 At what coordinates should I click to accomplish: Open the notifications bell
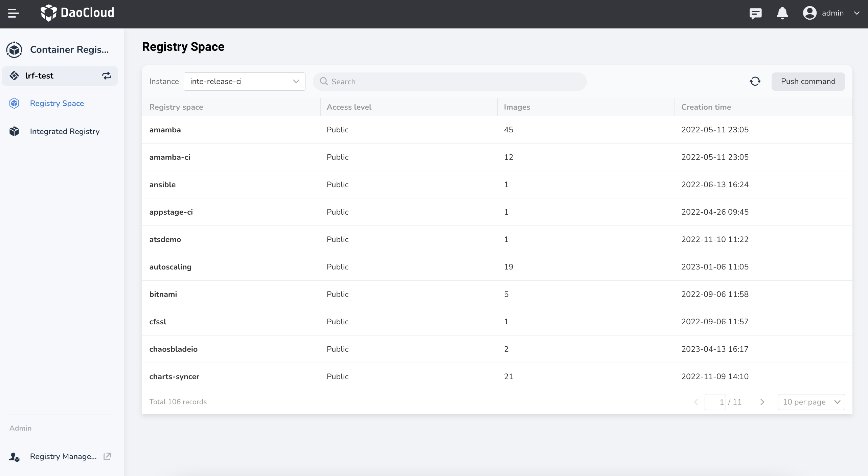[782, 13]
